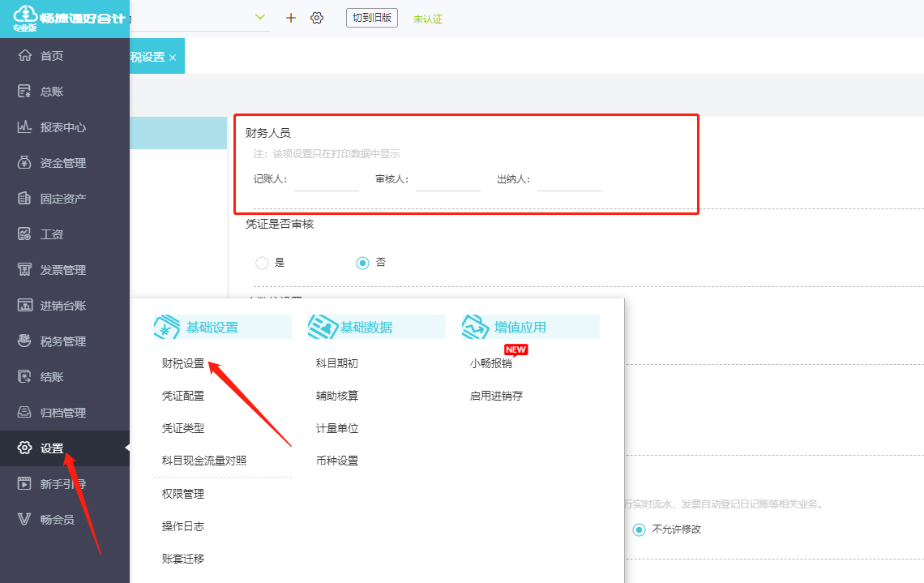The image size is (924, 583).
Task: Select 是 for 凭证是否审核
Action: [x=262, y=263]
